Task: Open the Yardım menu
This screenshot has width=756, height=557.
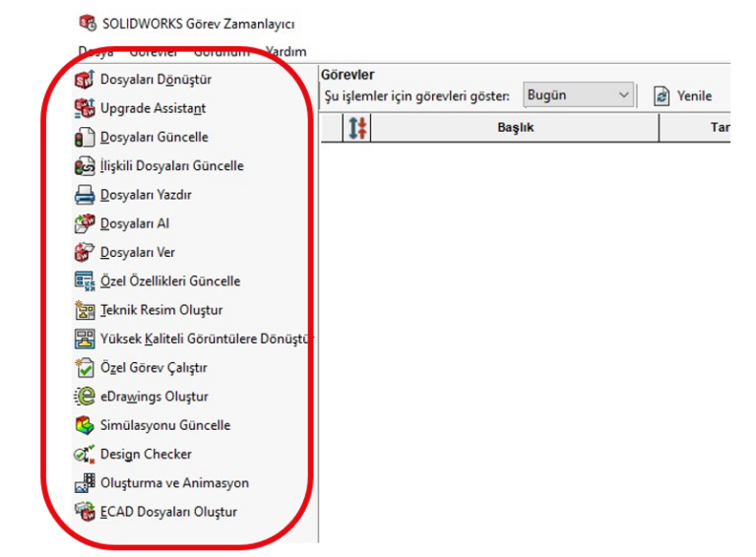Action: tap(285, 51)
